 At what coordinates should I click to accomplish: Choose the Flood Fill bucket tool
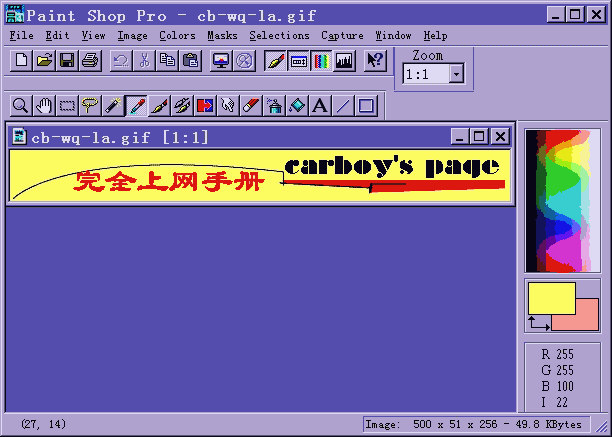pyautogui.click(x=297, y=106)
